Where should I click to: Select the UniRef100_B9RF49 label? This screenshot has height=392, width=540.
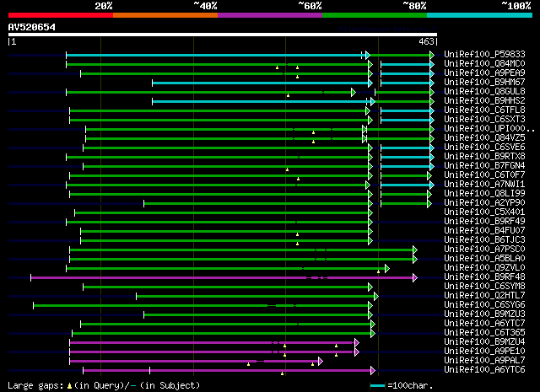coord(484,222)
